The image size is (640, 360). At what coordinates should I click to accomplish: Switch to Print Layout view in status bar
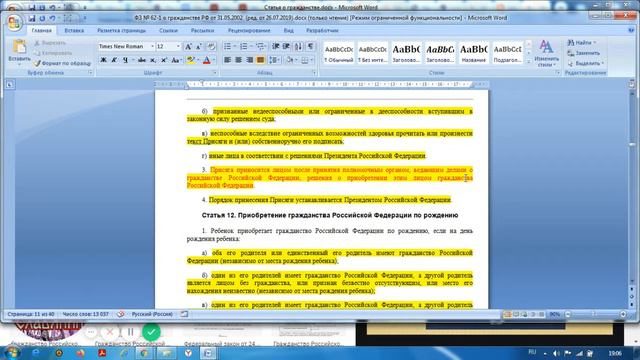(507, 314)
